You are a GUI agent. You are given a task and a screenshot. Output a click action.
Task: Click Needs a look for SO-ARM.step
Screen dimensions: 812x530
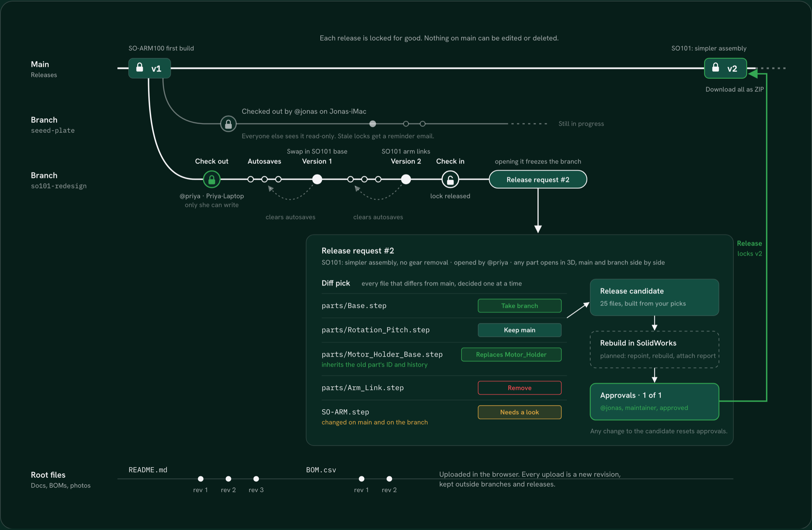tap(520, 412)
